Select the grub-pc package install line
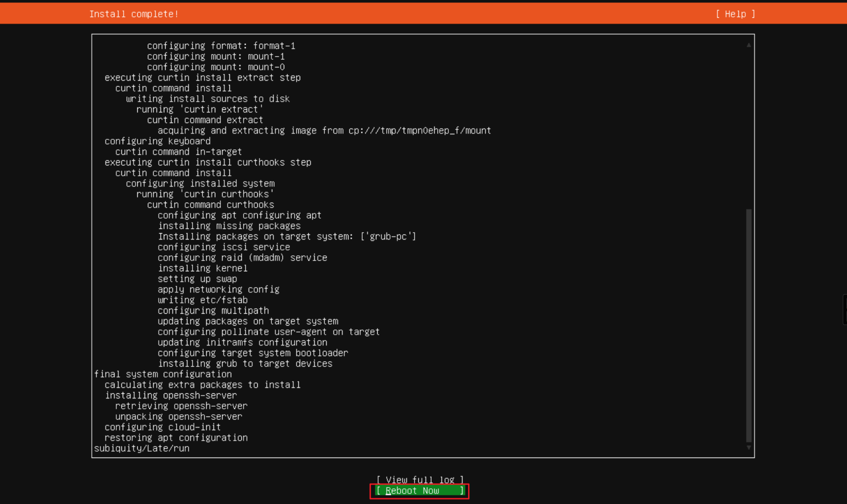Viewport: 847px width, 504px height. click(x=287, y=236)
